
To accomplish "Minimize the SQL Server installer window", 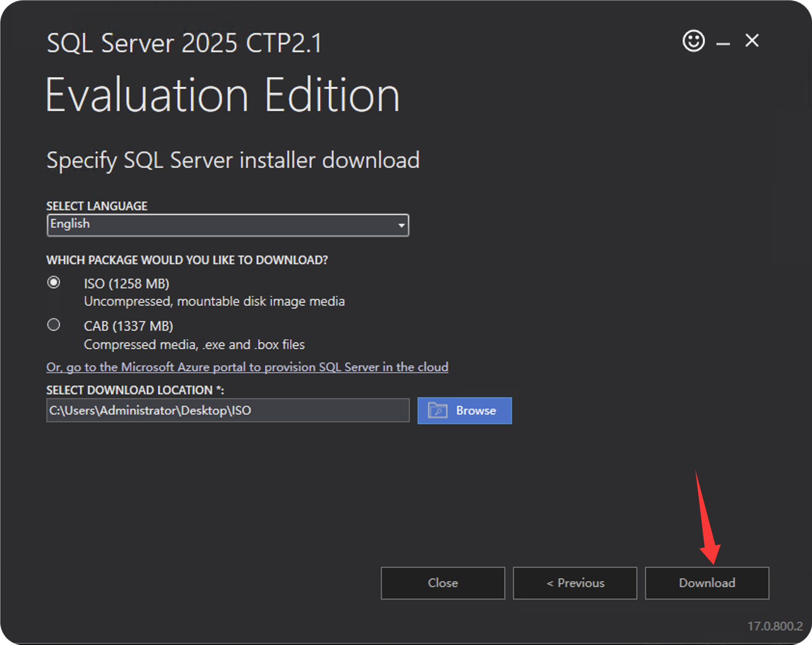I will pos(723,44).
